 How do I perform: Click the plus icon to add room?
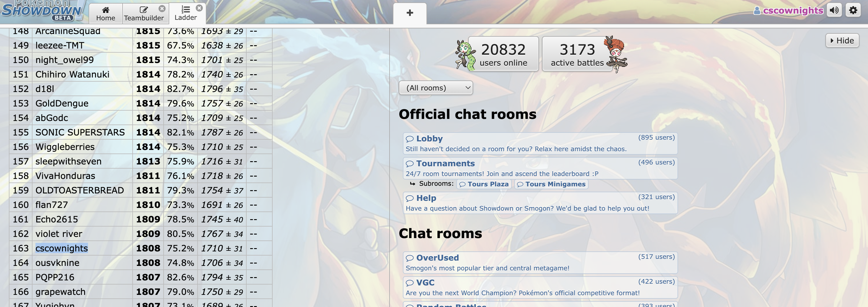pos(410,13)
